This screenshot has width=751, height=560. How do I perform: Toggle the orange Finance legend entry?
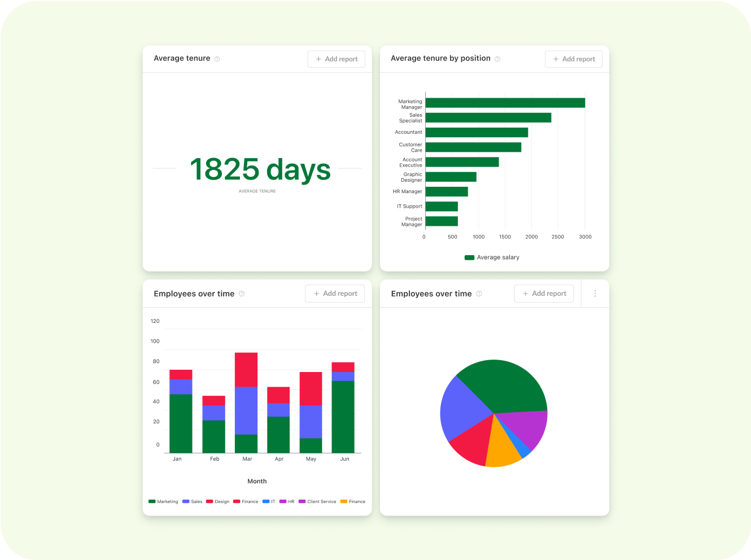coord(353,501)
